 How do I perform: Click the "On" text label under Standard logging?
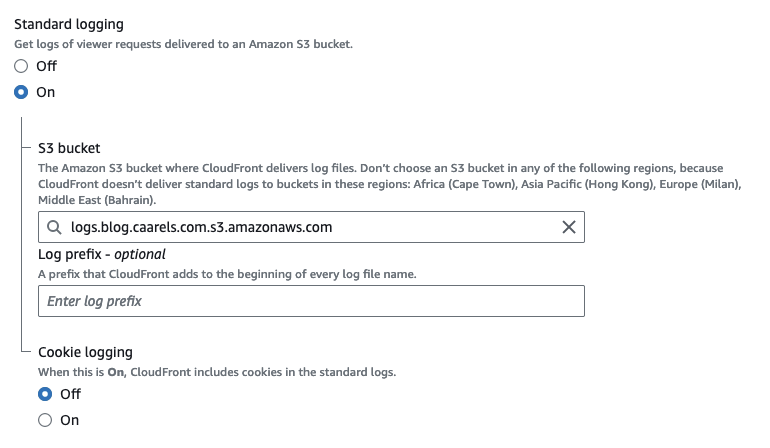46,92
